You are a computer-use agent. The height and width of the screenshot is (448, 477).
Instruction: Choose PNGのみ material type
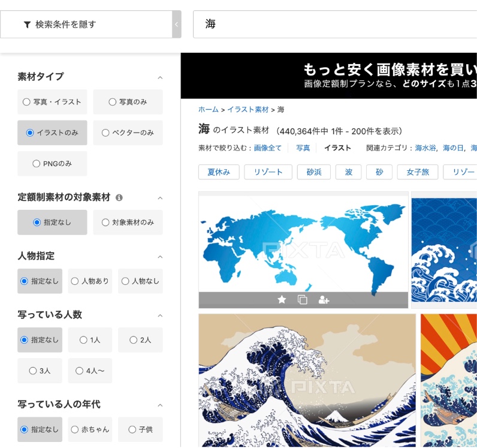[x=52, y=164]
